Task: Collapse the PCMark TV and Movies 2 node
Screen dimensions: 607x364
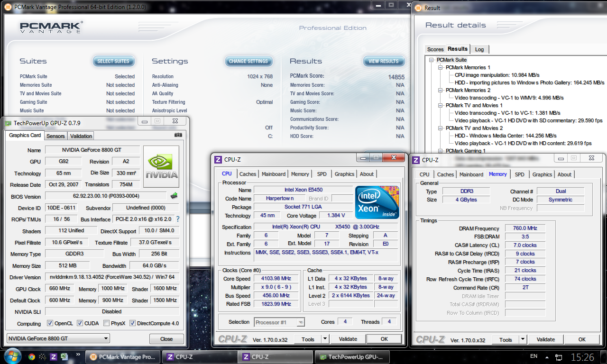Action: (x=441, y=128)
